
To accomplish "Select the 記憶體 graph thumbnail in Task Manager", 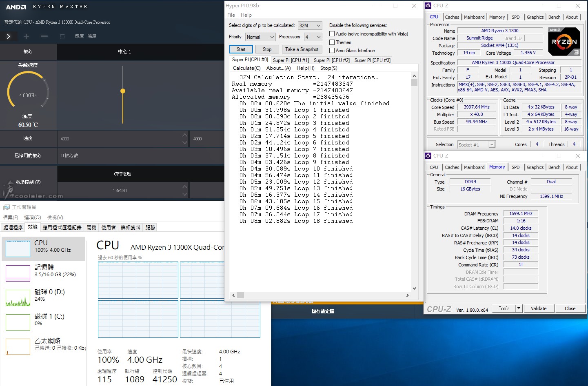I will (18, 273).
